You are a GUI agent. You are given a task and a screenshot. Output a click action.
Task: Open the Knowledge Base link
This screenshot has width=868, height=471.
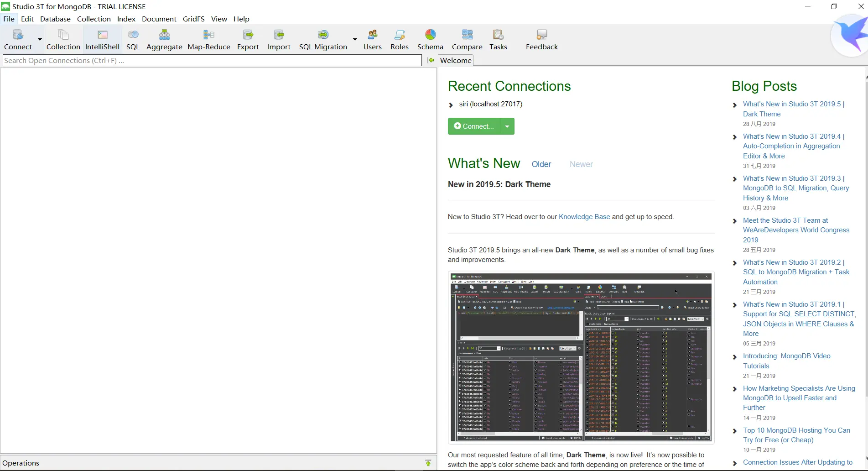coord(584,217)
